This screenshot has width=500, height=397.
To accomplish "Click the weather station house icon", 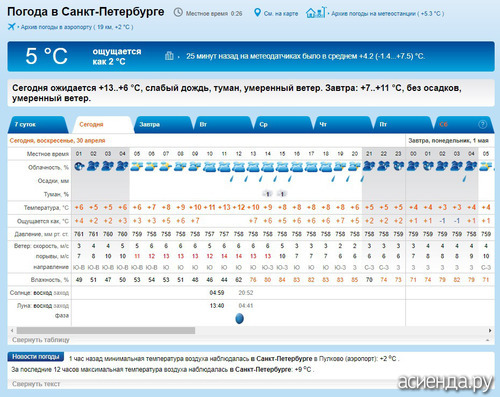I will tap(315, 13).
